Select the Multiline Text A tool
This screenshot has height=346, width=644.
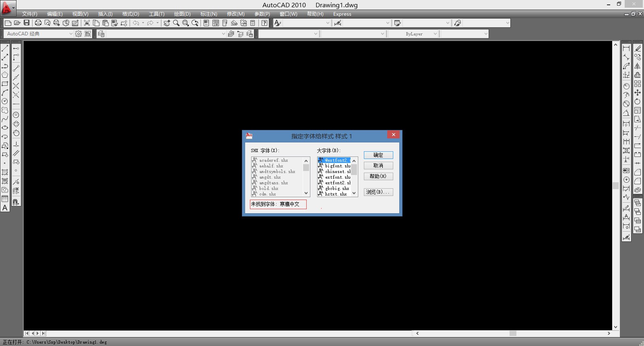tap(5, 208)
